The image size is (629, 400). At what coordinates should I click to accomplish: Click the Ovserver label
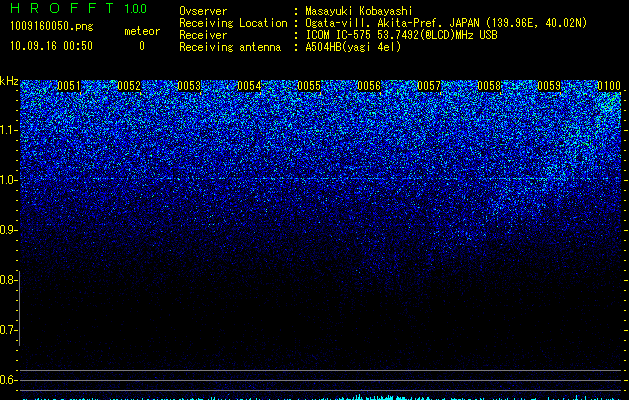point(203,11)
